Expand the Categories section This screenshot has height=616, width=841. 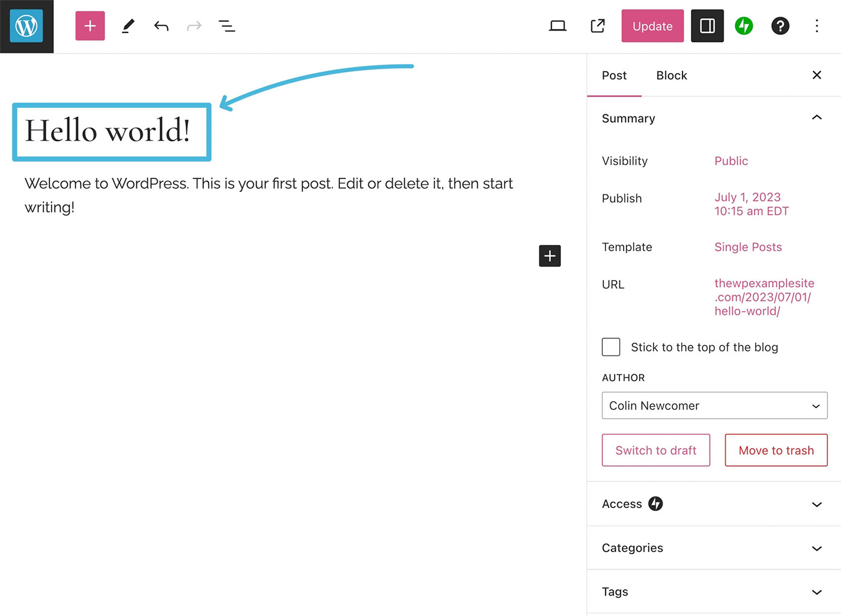pyautogui.click(x=714, y=548)
